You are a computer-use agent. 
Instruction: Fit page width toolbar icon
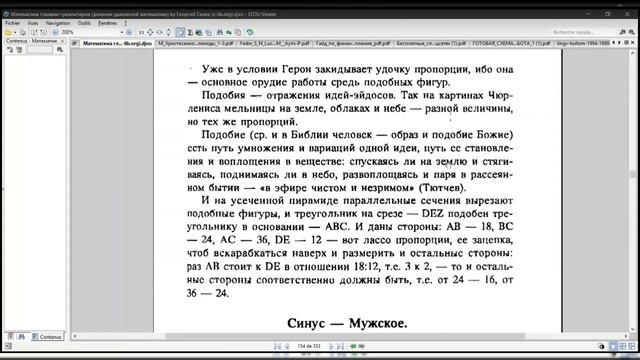tap(159, 32)
